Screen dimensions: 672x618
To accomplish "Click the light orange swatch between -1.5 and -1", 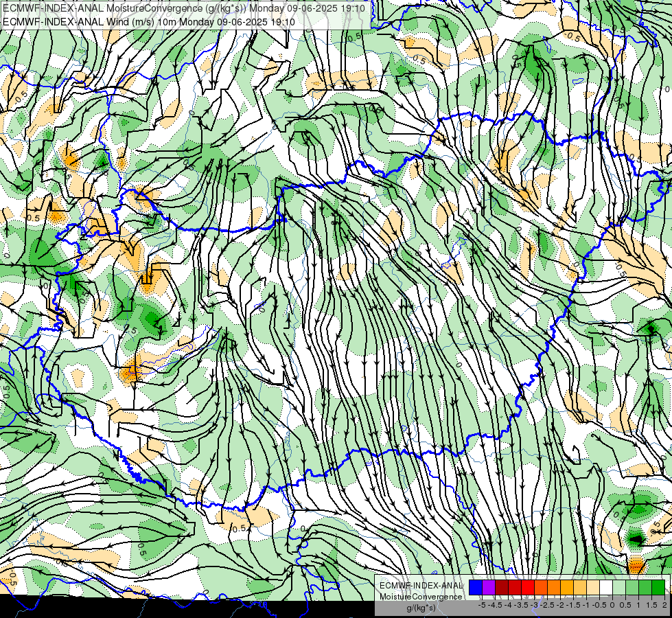I will [580, 587].
